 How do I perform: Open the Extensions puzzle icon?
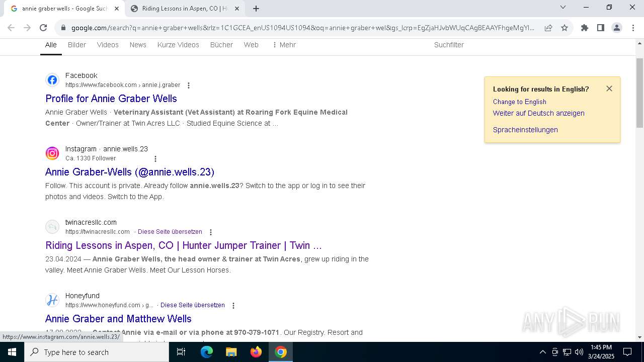pyautogui.click(x=585, y=28)
